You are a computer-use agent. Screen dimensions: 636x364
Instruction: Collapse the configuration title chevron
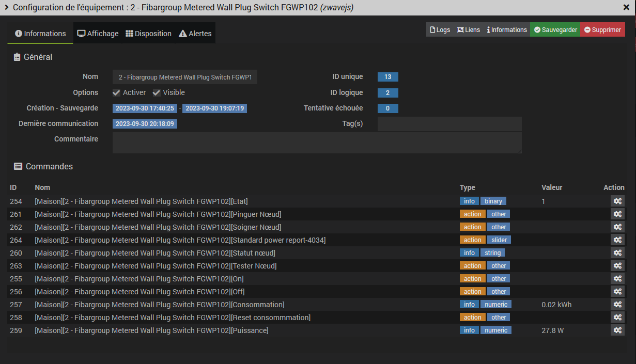coord(7,8)
